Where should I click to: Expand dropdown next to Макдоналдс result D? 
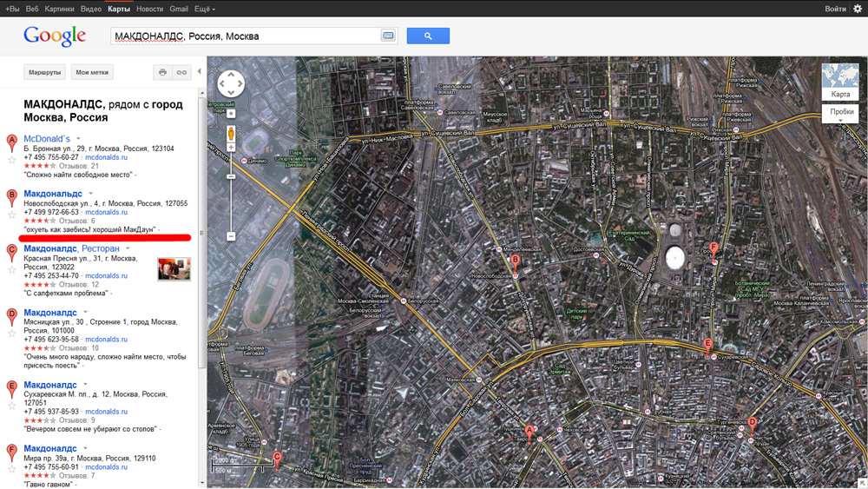85,313
